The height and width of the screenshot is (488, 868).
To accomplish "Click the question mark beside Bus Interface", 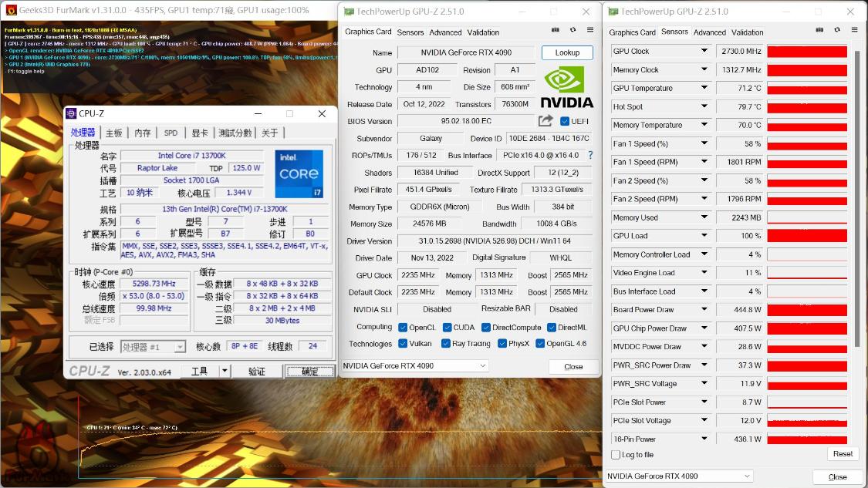I will 590,154.
